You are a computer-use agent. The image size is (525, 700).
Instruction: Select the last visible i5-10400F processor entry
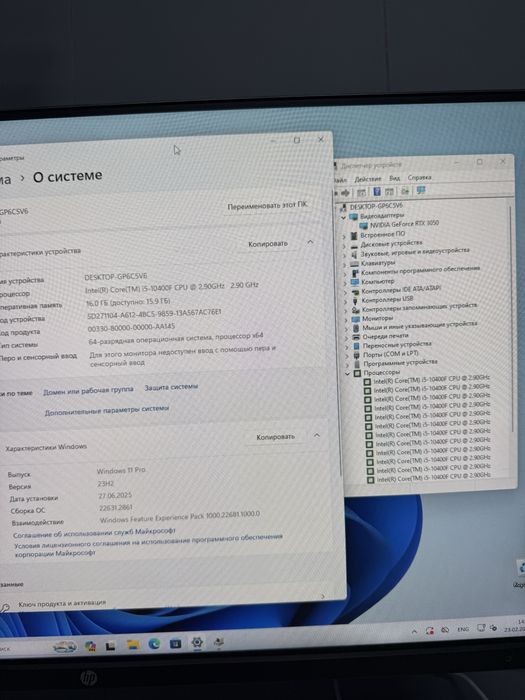(433, 478)
